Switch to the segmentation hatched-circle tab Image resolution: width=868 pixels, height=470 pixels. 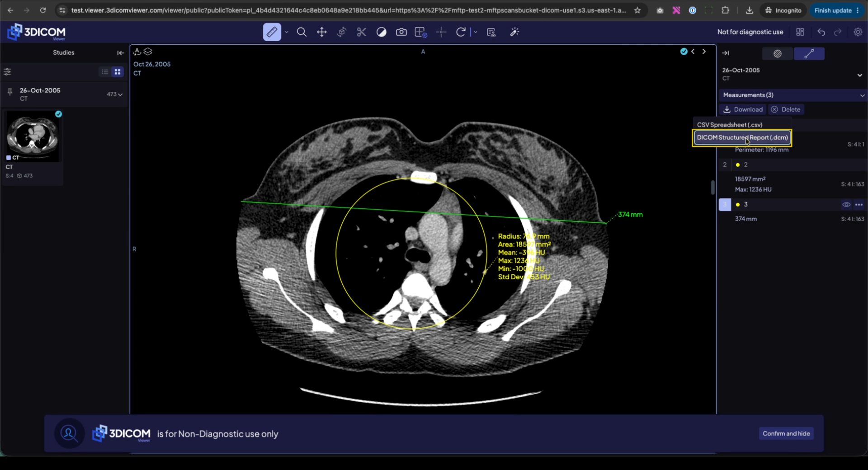coord(778,54)
